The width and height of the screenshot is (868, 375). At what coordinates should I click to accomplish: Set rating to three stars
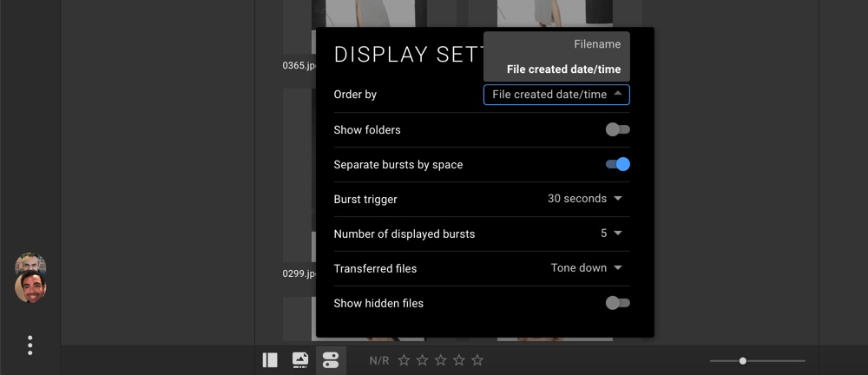pyautogui.click(x=440, y=360)
